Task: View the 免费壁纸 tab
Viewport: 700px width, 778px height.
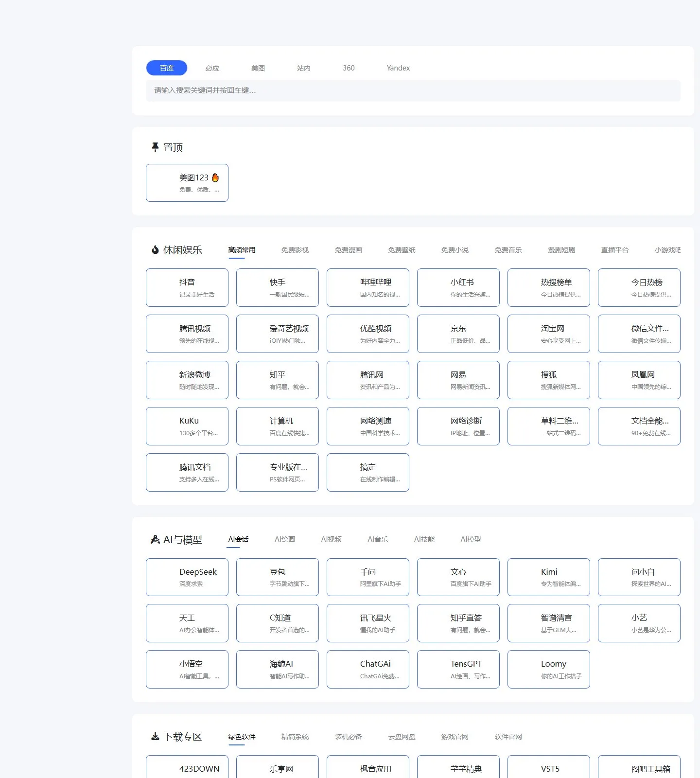Action: pos(402,250)
